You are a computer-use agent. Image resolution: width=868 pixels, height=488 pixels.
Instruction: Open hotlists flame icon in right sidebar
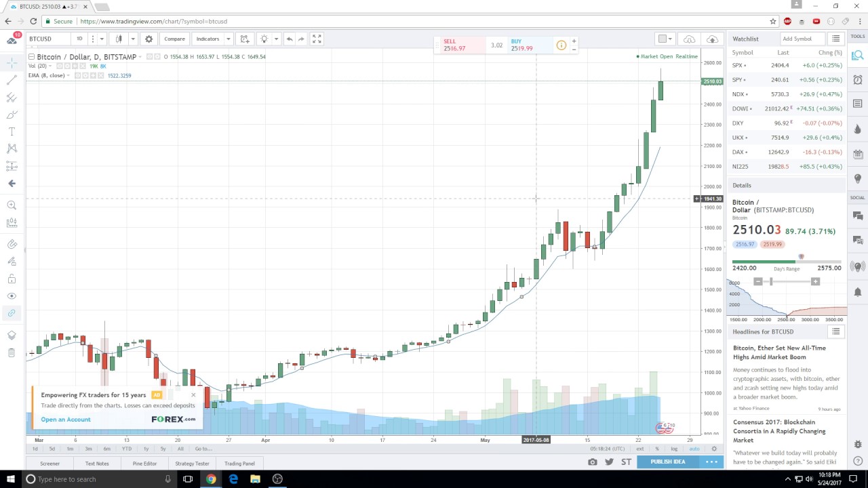[858, 129]
